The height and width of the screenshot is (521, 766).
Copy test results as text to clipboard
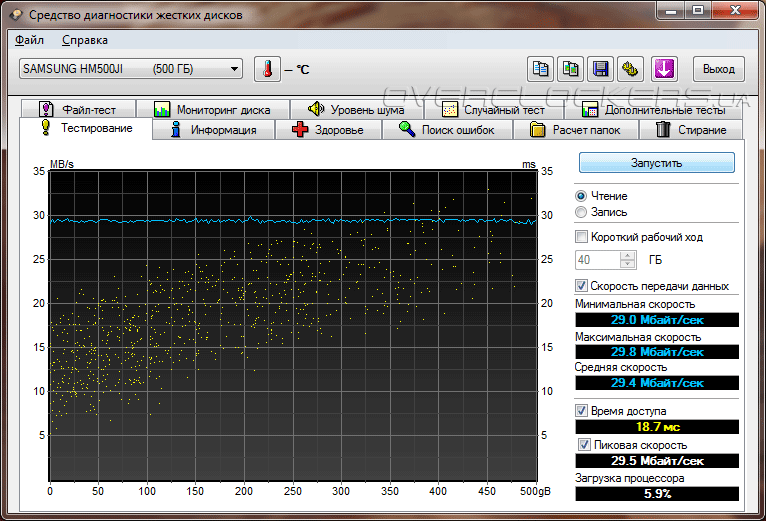(x=540, y=69)
